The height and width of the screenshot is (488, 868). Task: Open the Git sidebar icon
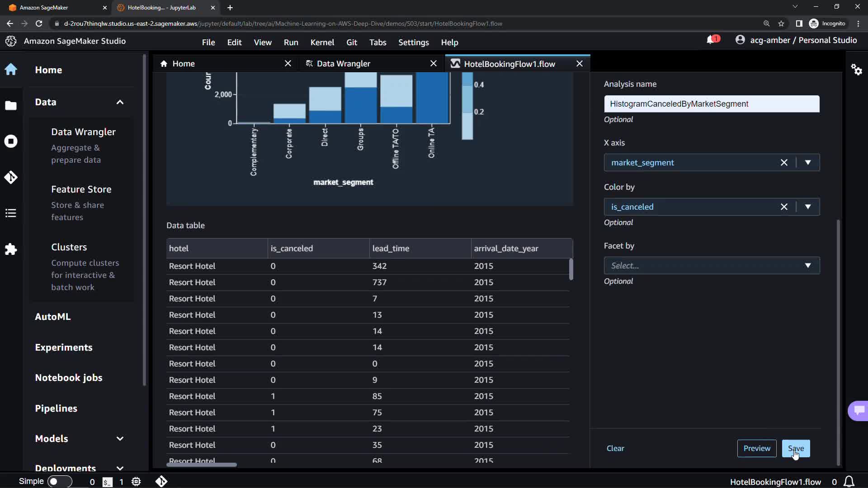click(x=11, y=177)
